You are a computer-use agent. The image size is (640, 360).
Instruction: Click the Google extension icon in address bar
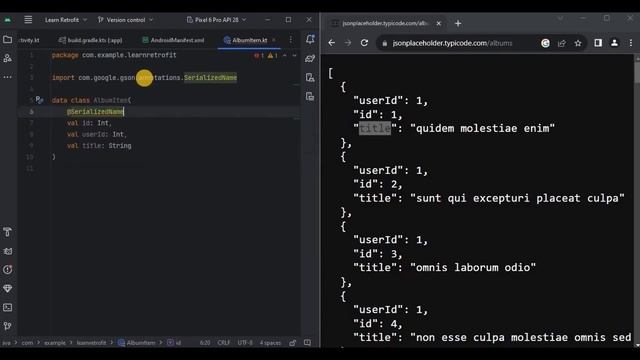(545, 43)
